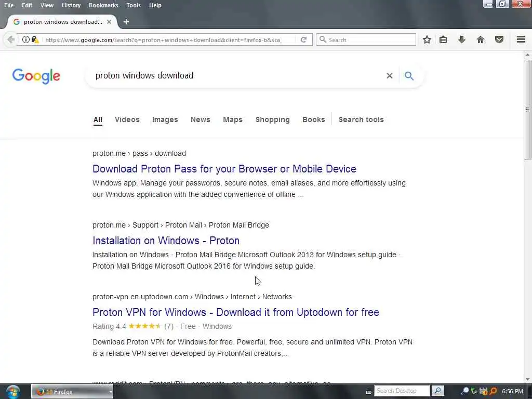Click the Rating 4.4 stars text
The height and width of the screenshot is (399, 532).
coord(132,326)
